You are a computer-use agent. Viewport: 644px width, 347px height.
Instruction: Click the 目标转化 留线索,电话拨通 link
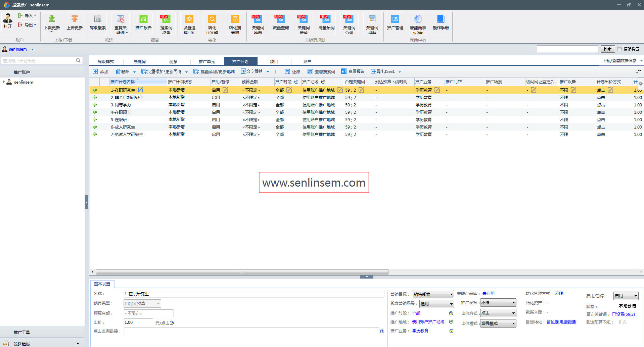(561, 322)
